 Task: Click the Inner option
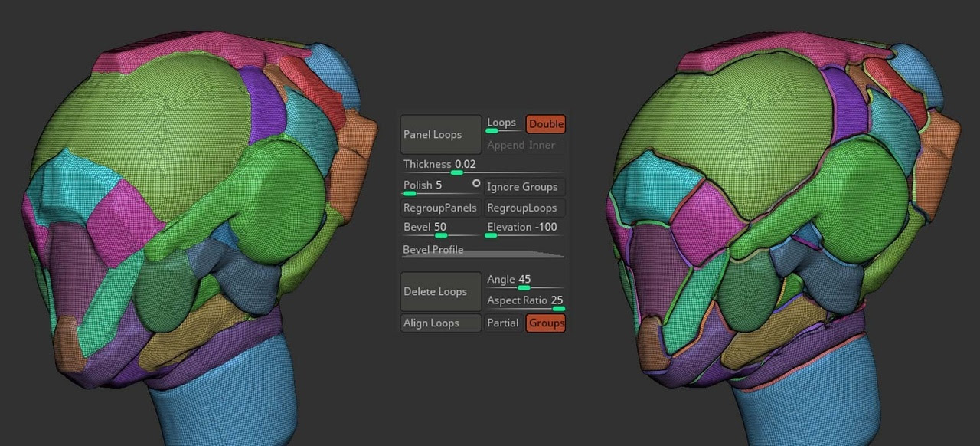(542, 145)
